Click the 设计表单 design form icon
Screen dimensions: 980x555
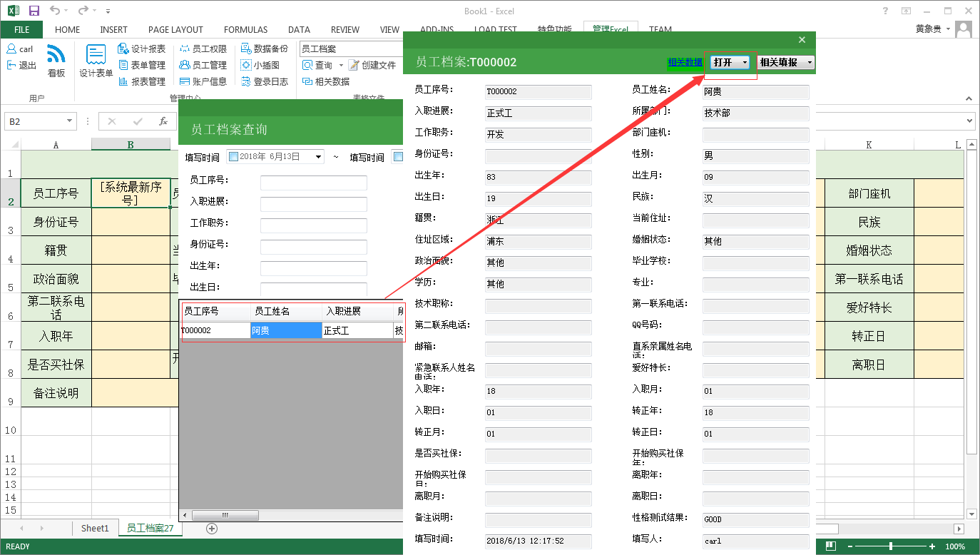96,60
